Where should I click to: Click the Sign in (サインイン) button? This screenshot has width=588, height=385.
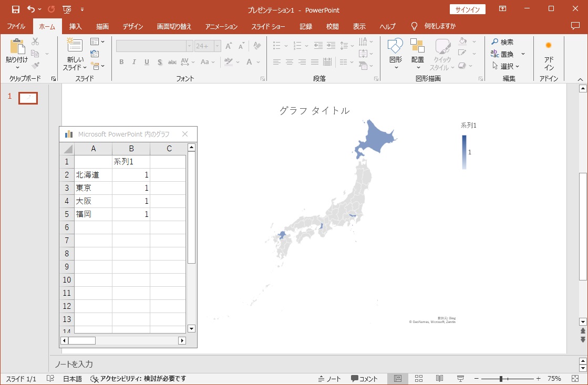coord(467,9)
